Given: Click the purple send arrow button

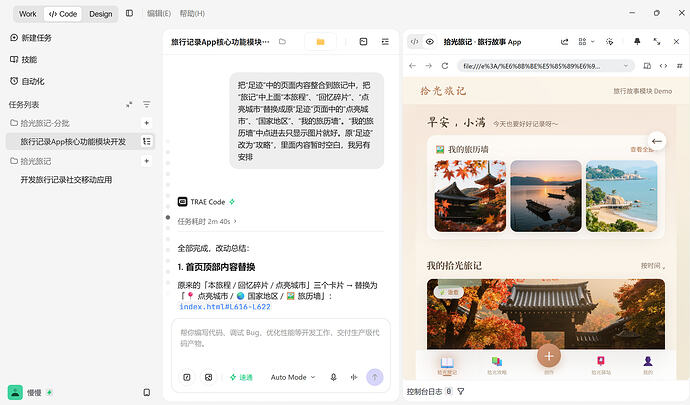Looking at the screenshot, I should (x=375, y=377).
